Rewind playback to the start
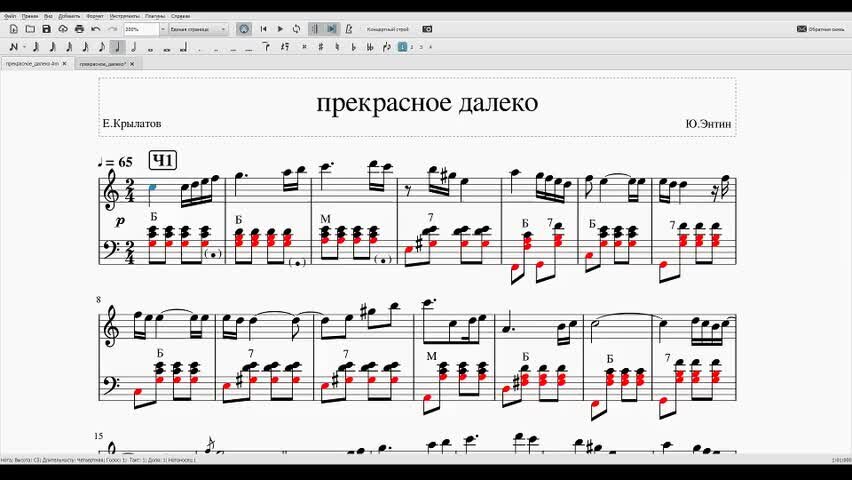This screenshot has width=852, height=480. tap(264, 29)
